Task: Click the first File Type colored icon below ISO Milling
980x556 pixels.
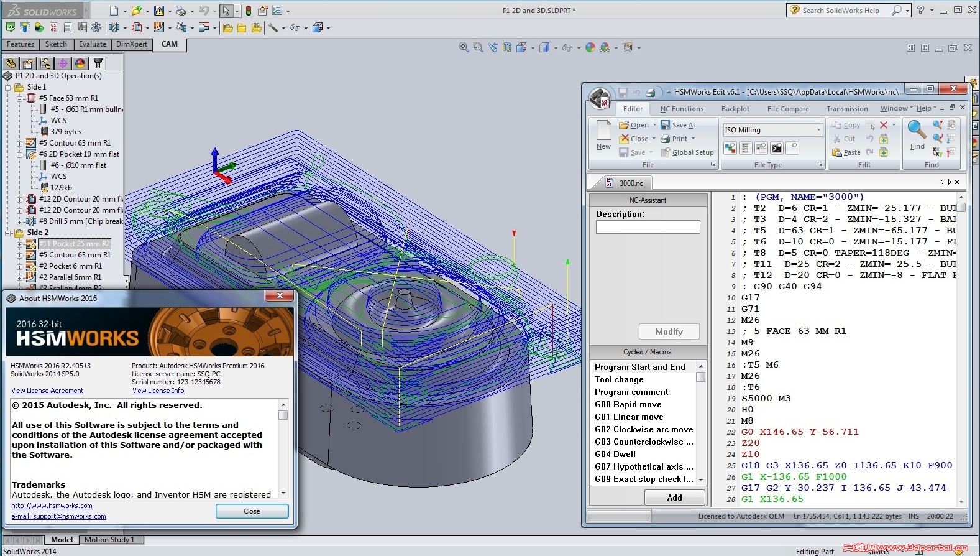Action: pyautogui.click(x=730, y=148)
